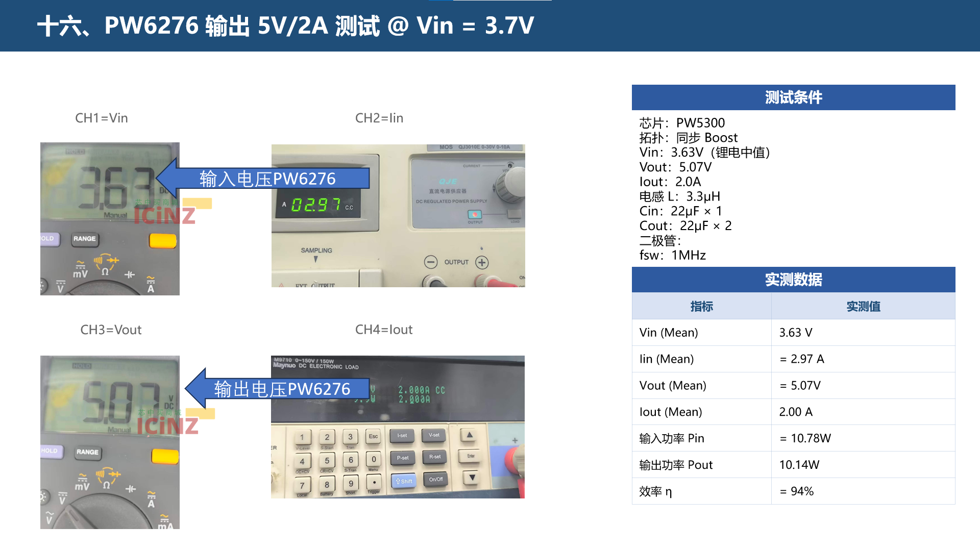Select the CH4=Iout label
Image resolution: width=980 pixels, height=551 pixels.
pos(384,330)
